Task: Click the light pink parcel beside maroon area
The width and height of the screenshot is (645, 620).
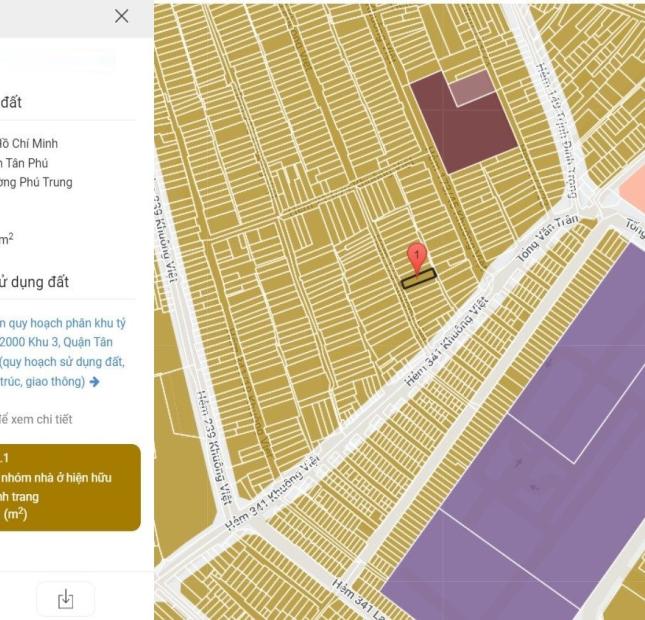Action: [471, 87]
